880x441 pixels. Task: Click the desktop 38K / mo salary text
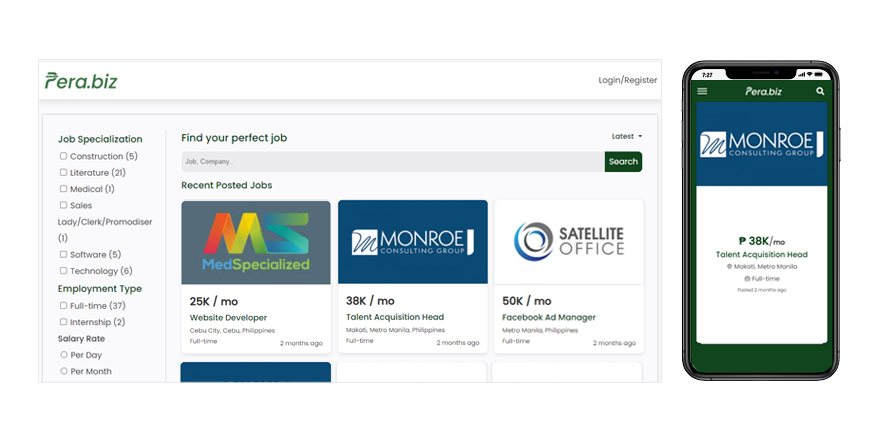pos(370,301)
